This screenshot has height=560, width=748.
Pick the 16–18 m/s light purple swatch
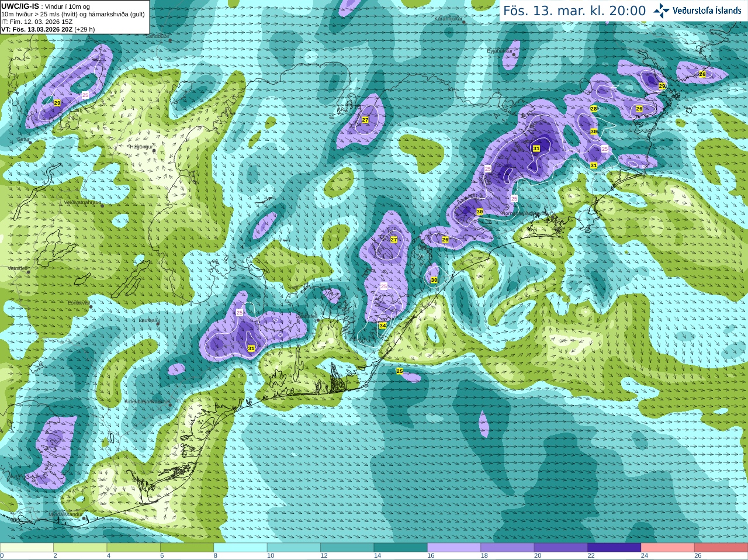coord(454,548)
